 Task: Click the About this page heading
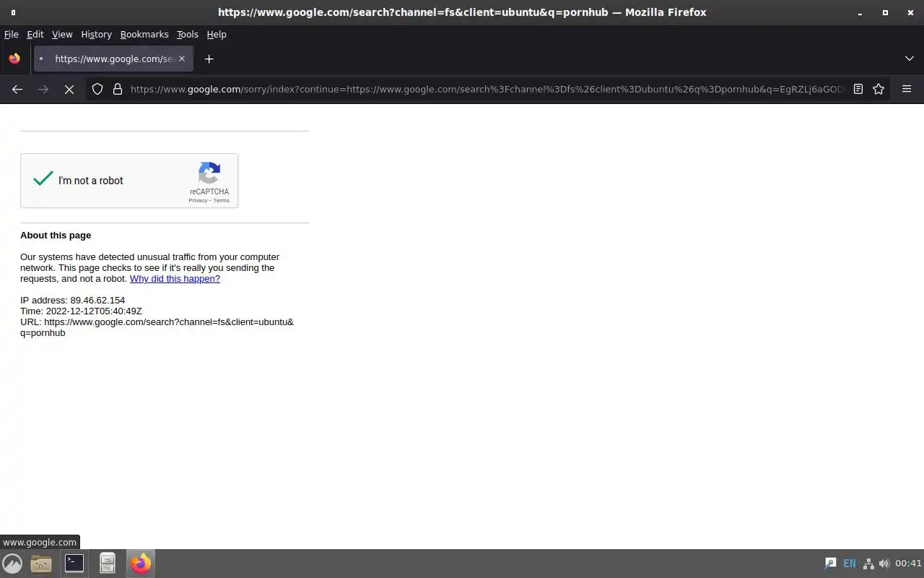[56, 236]
